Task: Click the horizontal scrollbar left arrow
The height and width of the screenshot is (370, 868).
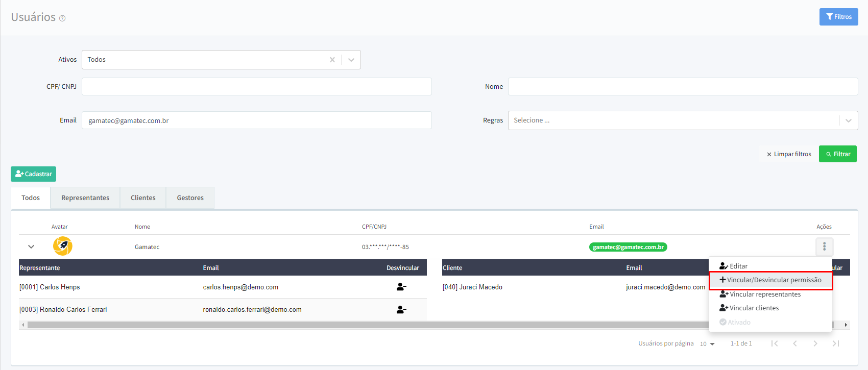Action: [23, 325]
